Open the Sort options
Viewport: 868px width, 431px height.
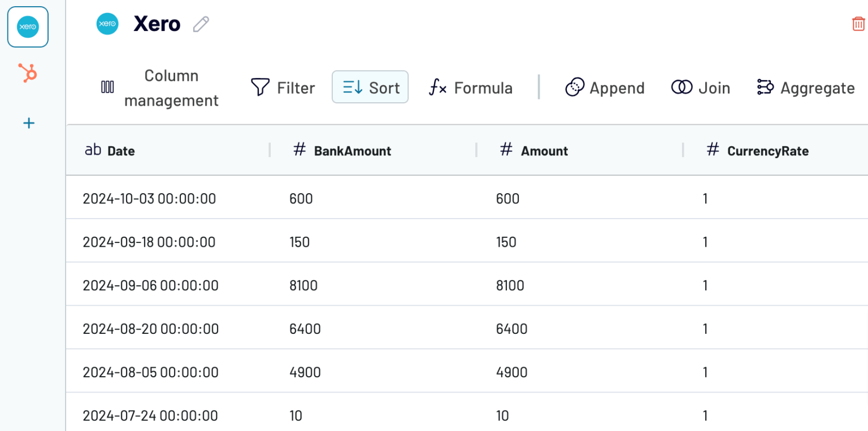pos(370,87)
